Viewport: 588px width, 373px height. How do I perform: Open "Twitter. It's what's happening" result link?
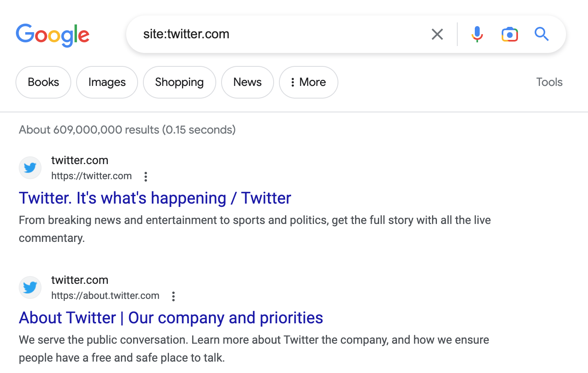[x=155, y=198]
